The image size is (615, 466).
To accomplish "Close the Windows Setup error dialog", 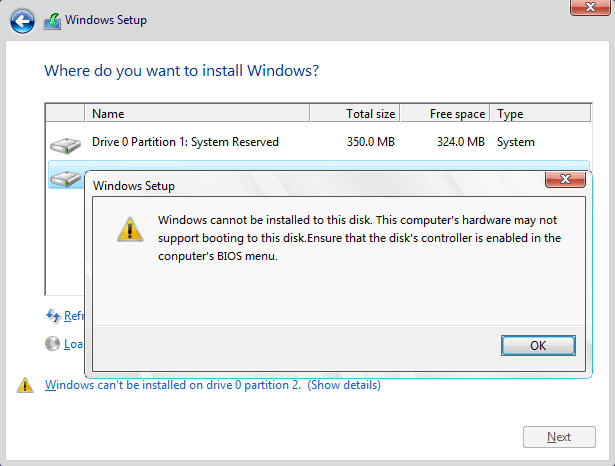I will click(x=565, y=180).
